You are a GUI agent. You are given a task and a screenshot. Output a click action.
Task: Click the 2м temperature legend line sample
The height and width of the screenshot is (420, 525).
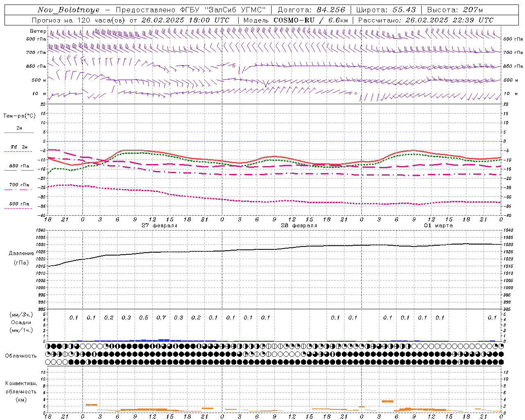(19, 133)
